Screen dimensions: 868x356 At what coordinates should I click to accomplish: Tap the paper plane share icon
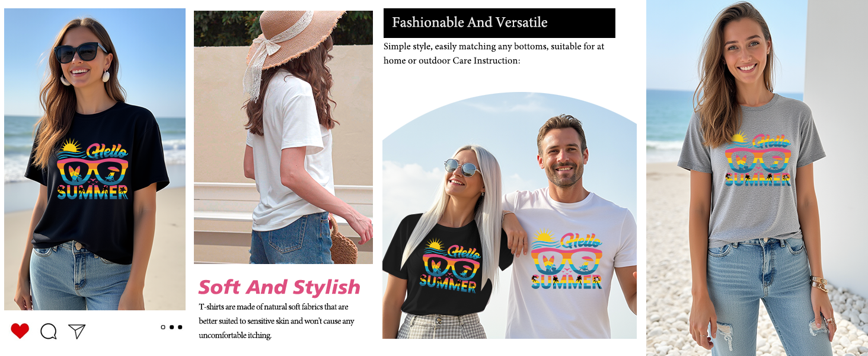click(x=77, y=331)
